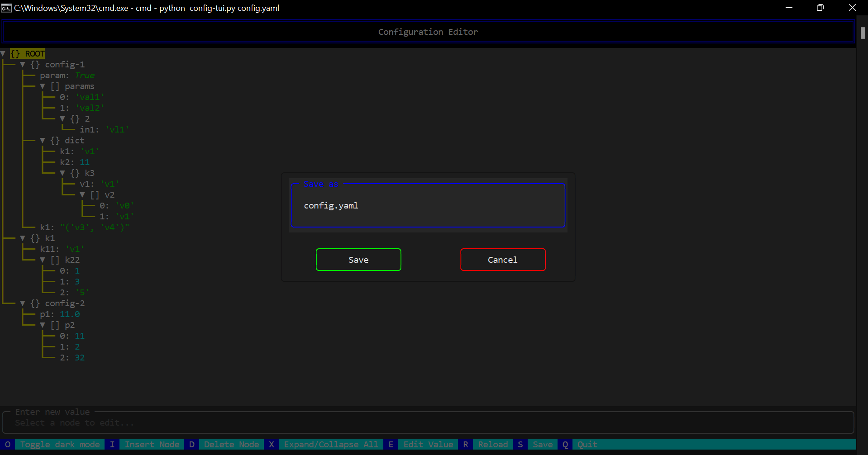The height and width of the screenshot is (455, 868).
Task: Click the green Save button
Action: click(358, 260)
